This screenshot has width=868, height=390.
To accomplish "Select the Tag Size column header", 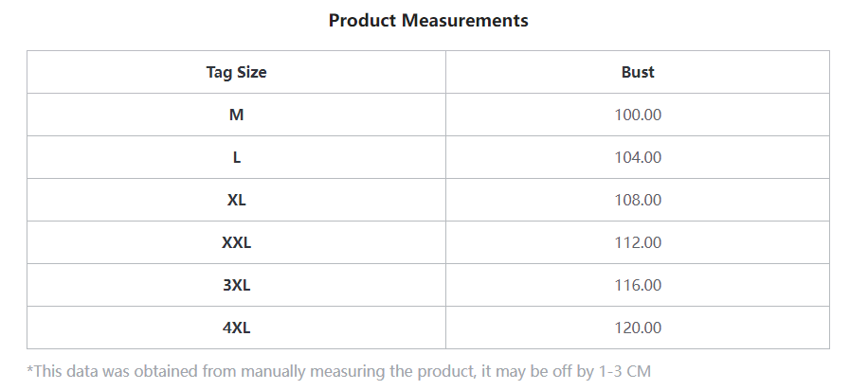I will point(236,72).
